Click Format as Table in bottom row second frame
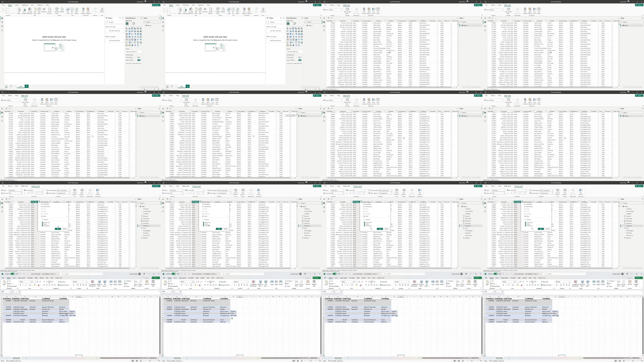This screenshot has width=644, height=362. 260,283
